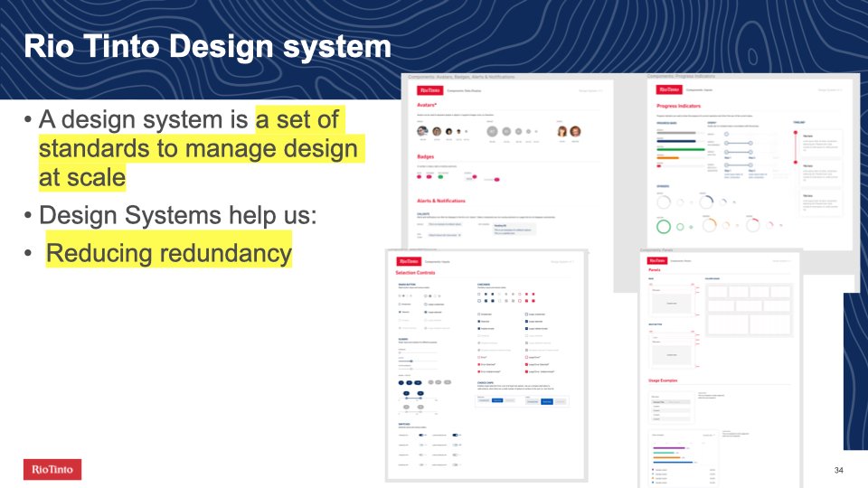This screenshot has height=488, width=868.
Task: Click the Rio Tinto logo in the Avatars page
Action: [x=429, y=90]
